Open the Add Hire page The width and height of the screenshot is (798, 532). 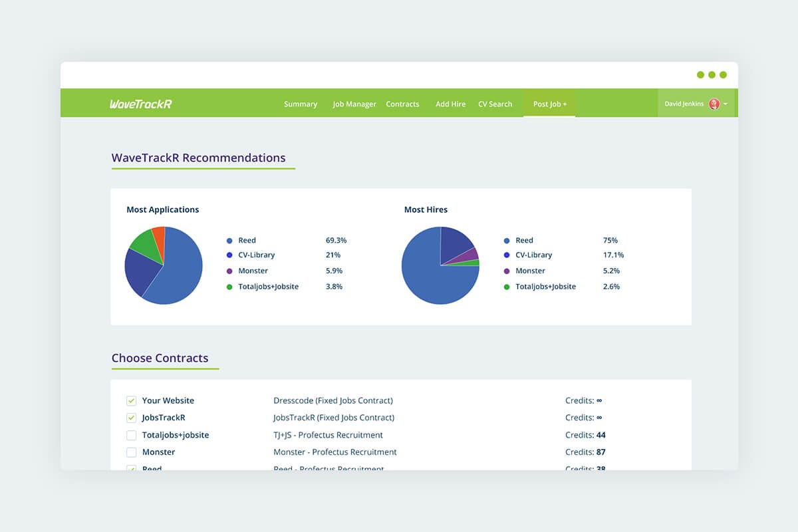450,104
